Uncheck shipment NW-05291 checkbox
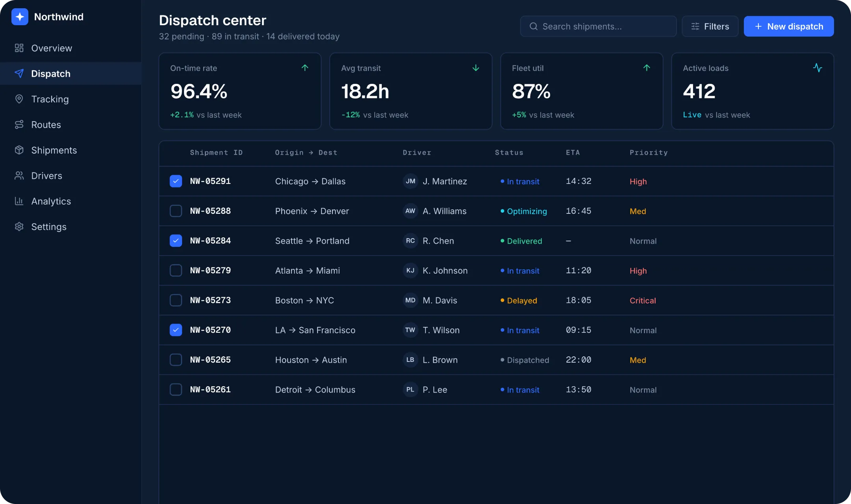851x504 pixels. click(x=176, y=181)
